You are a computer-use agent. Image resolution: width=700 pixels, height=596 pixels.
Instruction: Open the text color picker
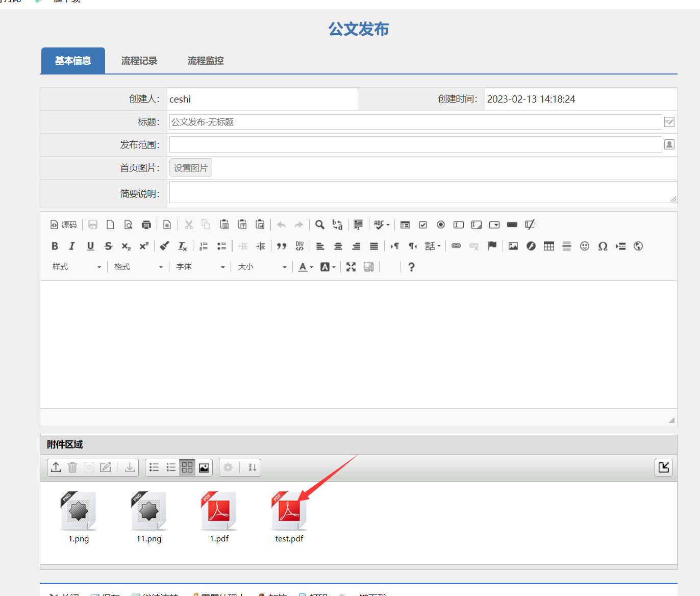click(x=306, y=267)
